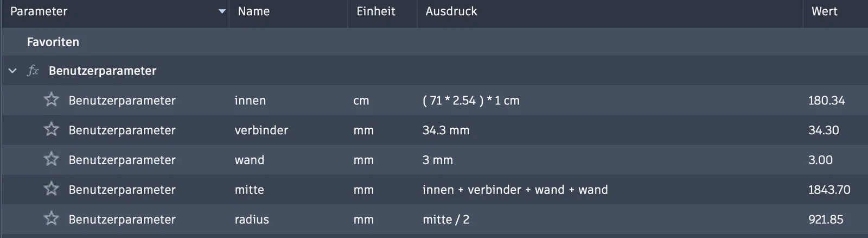
Task: Star the mitte parameter row
Action: pos(52,189)
